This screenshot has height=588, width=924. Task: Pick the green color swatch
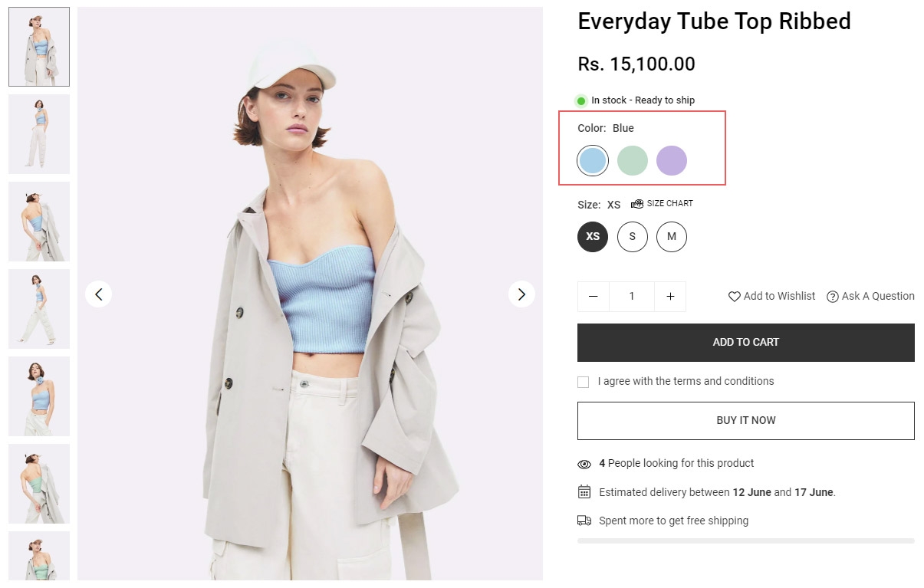(x=633, y=161)
